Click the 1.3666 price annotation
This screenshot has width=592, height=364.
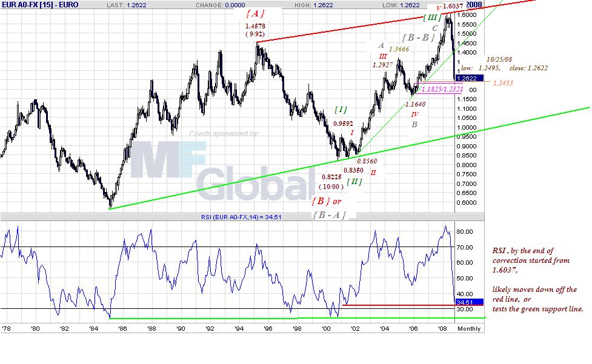coord(399,50)
